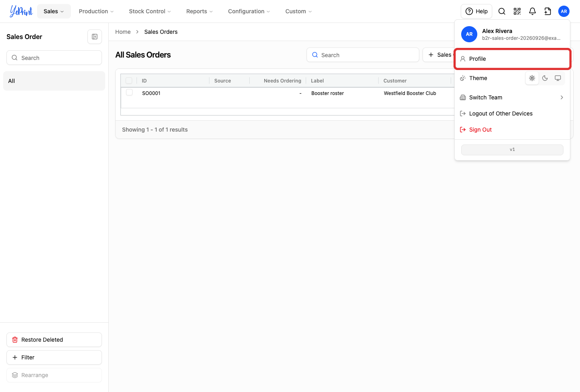Expand the Production menu
This screenshot has height=392, width=580.
pyautogui.click(x=96, y=11)
